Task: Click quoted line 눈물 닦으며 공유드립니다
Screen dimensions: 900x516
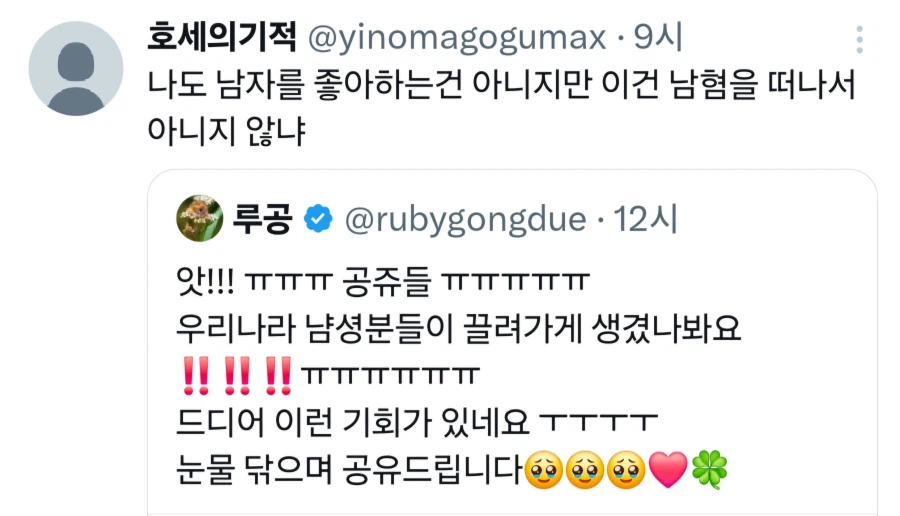Action: pos(349,470)
